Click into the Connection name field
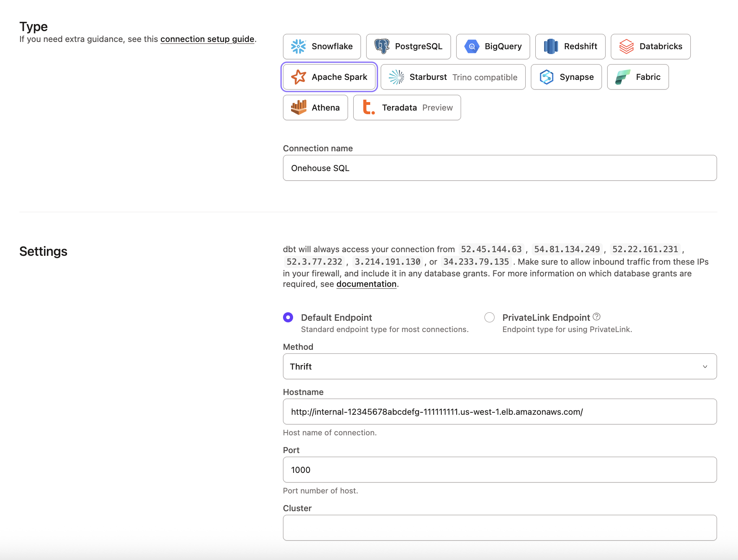Screen dimensions: 738x560 tap(499, 168)
